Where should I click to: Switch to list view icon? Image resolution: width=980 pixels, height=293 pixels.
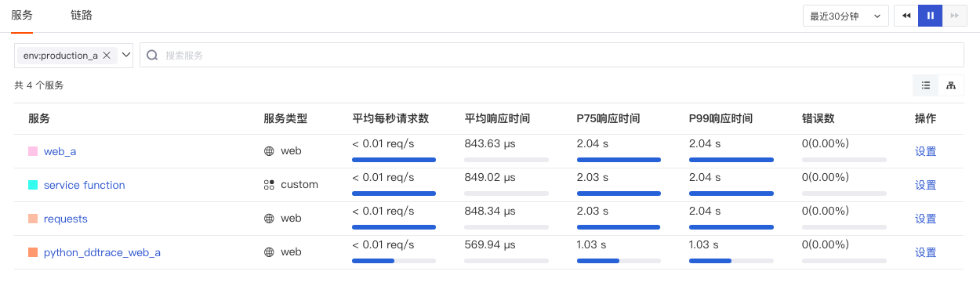(926, 85)
